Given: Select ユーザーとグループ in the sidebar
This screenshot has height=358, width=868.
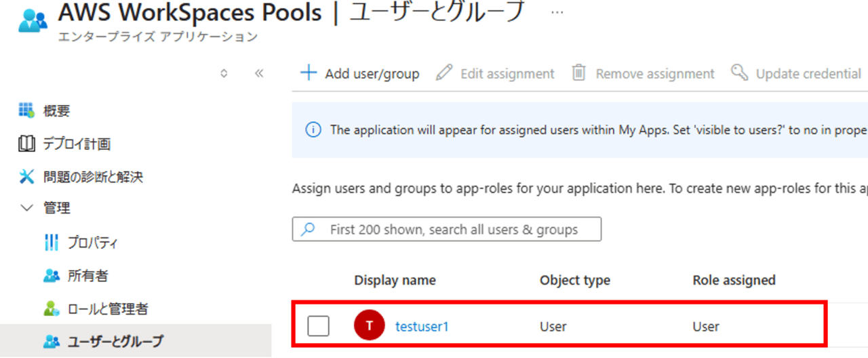Looking at the screenshot, I should (x=115, y=341).
